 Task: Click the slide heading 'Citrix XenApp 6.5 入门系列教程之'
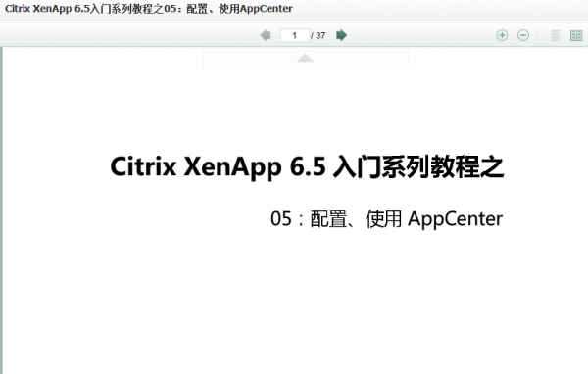pyautogui.click(x=307, y=166)
